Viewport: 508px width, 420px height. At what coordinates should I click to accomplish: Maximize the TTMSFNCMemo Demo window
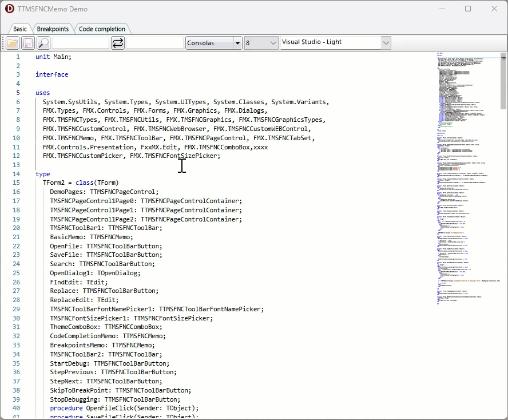(468, 9)
